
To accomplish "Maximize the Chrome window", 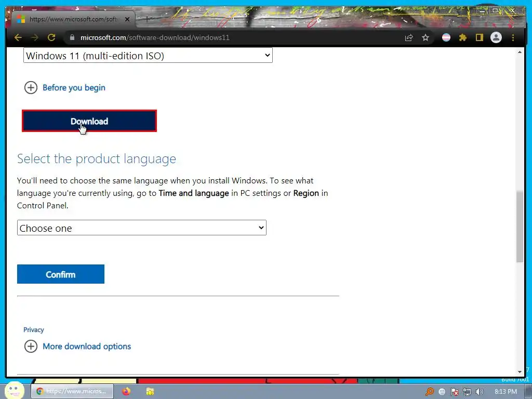I will [495, 11].
